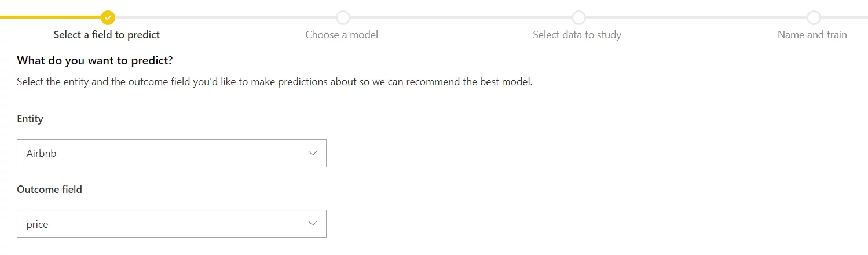Click the Outcome field label
This screenshot has height=255, width=868.
(x=49, y=190)
